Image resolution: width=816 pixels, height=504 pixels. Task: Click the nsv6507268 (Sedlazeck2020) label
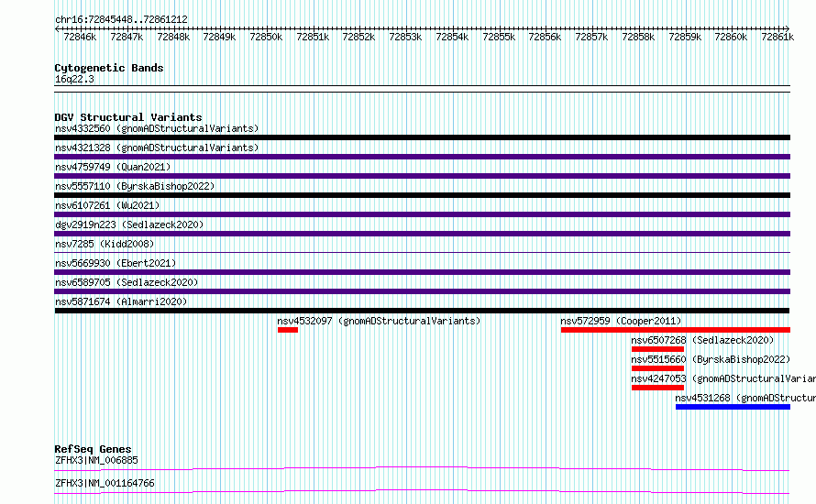702,340
